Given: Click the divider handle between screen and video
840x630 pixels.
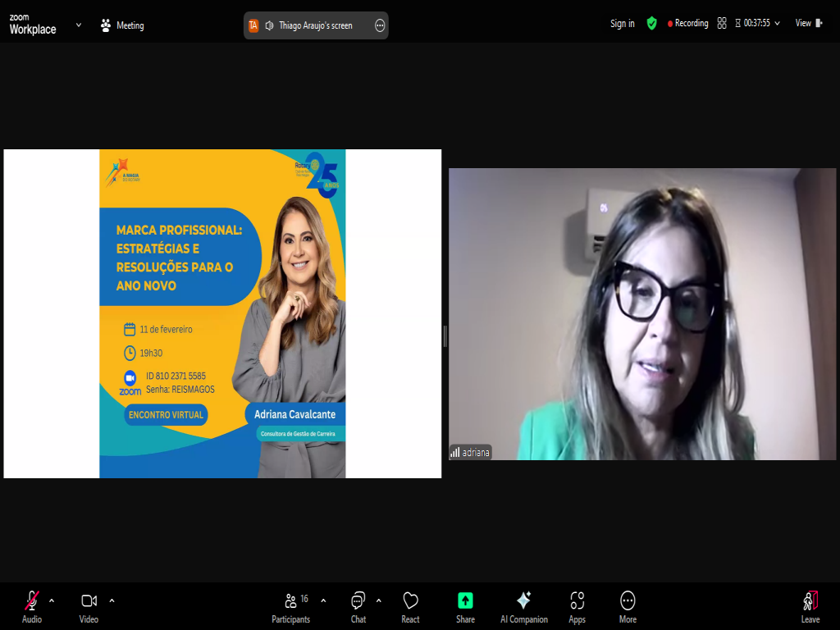Looking at the screenshot, I should click(445, 336).
